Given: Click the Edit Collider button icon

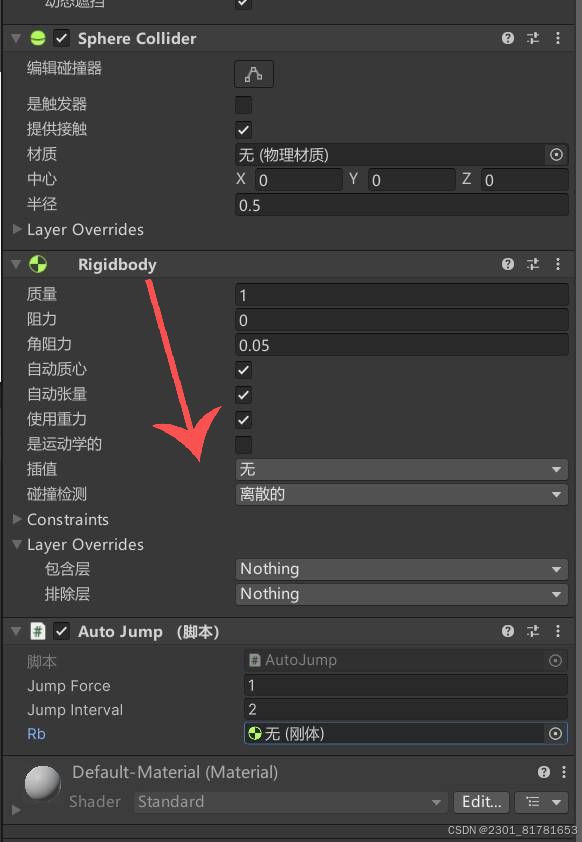Looking at the screenshot, I should 254,74.
